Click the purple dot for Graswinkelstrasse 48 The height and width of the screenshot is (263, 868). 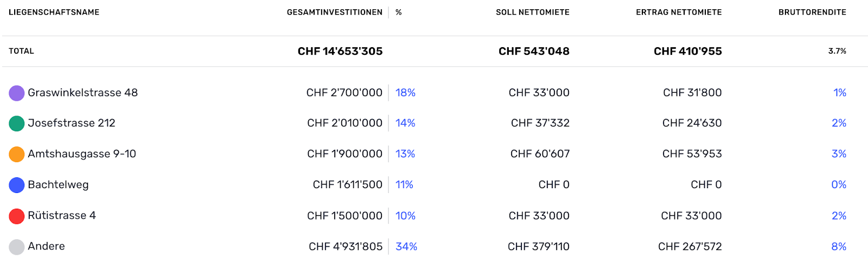click(x=17, y=93)
